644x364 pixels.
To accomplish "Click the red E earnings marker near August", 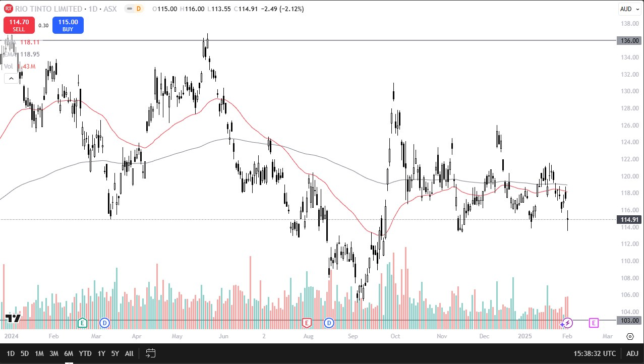I will pos(306,322).
